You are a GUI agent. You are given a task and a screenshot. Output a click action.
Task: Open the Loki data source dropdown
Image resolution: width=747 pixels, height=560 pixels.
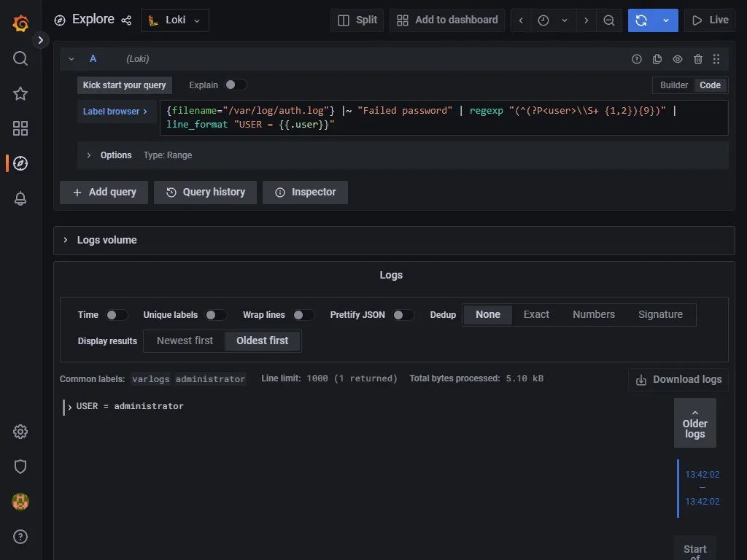(175, 20)
